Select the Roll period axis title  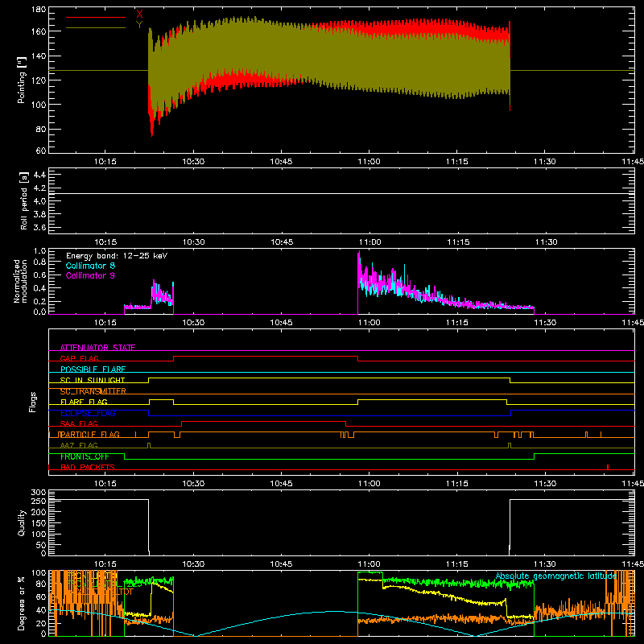(23, 200)
